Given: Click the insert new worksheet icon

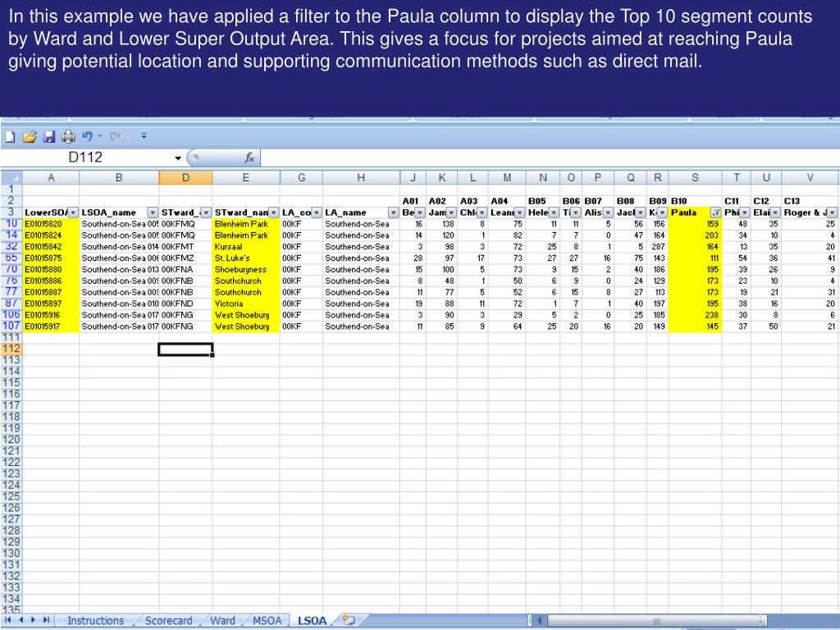Looking at the screenshot, I should 349,620.
